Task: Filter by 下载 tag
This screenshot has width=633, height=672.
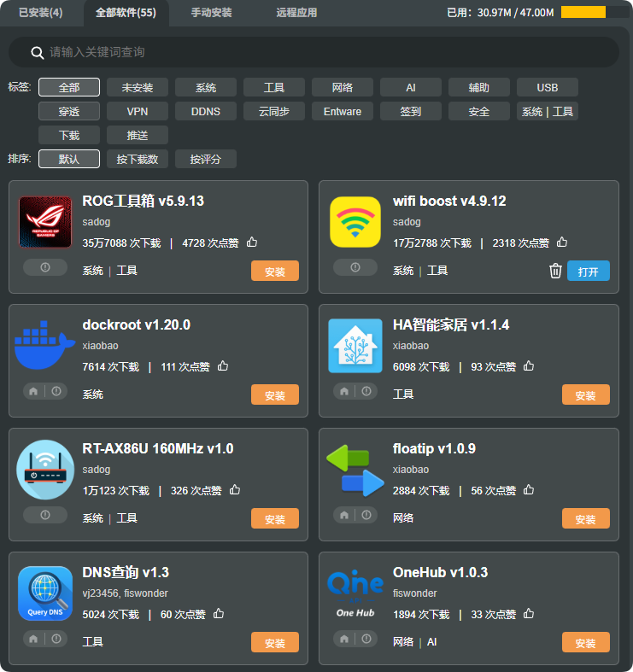Action: point(69,136)
